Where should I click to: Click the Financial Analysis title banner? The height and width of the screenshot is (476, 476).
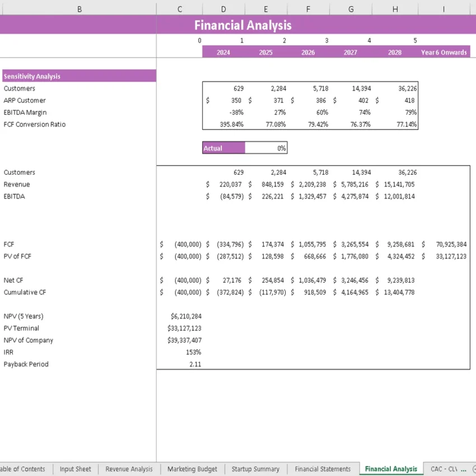pos(242,25)
